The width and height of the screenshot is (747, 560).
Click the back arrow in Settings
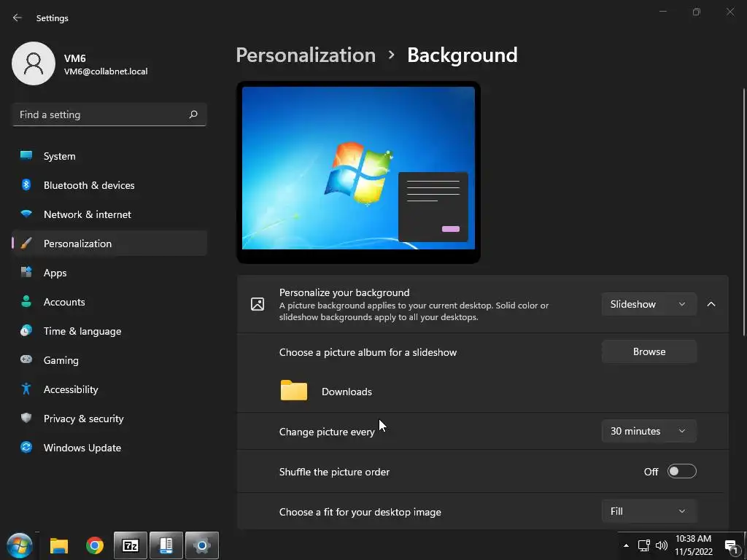[18, 17]
